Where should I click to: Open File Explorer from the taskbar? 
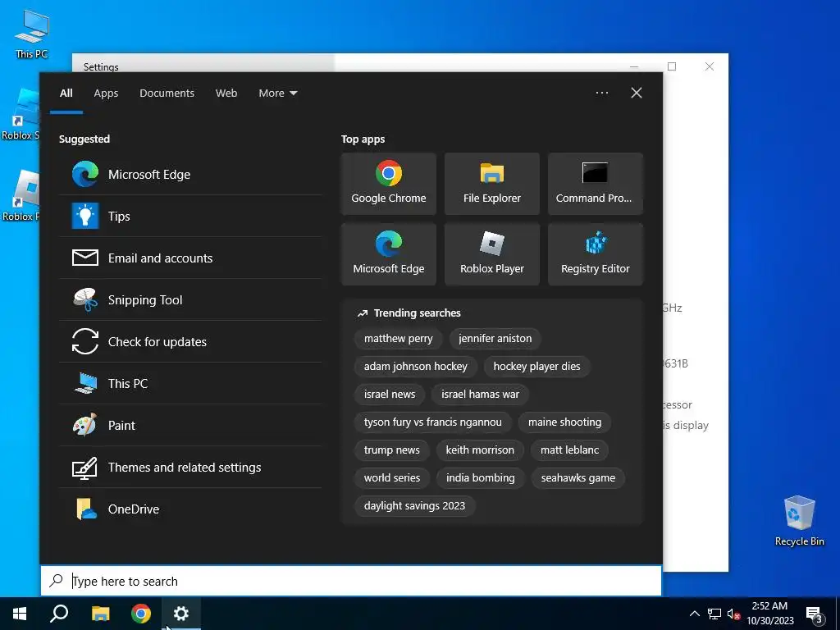coord(100,614)
